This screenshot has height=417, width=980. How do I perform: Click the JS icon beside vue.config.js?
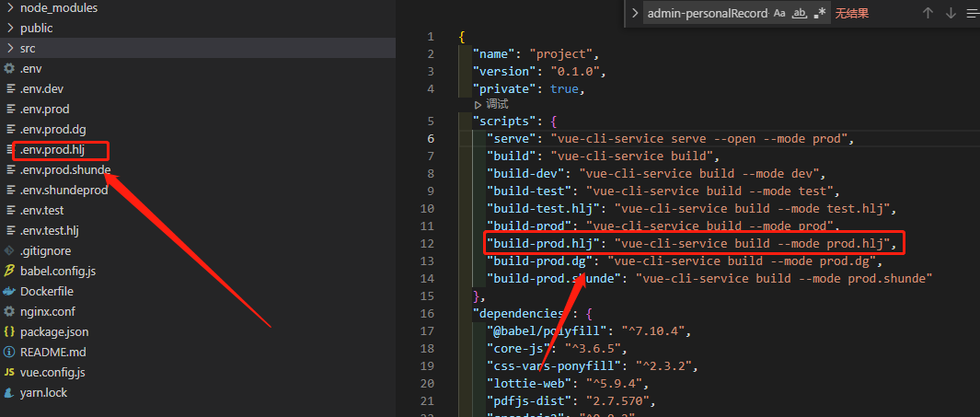(x=9, y=373)
